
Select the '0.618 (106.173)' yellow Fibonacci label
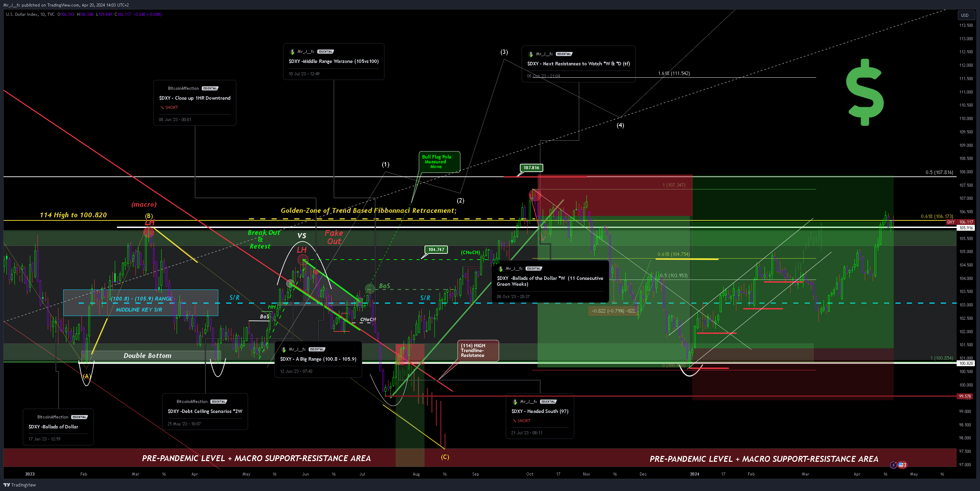(937, 216)
